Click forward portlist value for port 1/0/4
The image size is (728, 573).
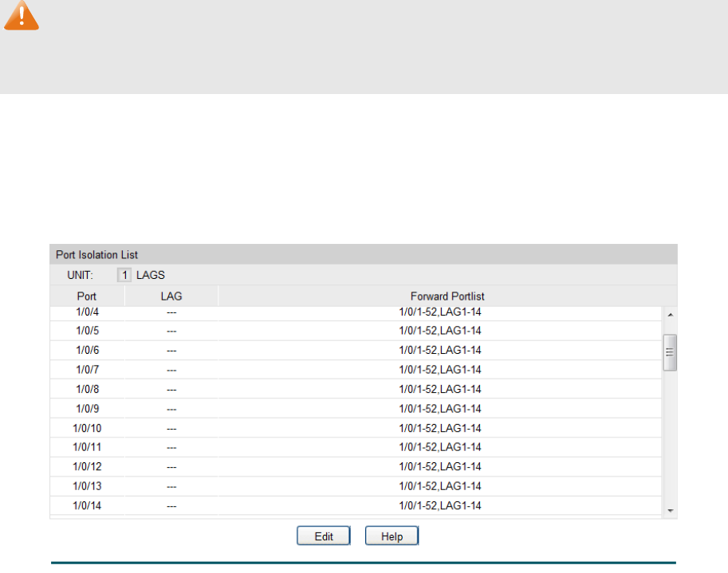pos(440,312)
